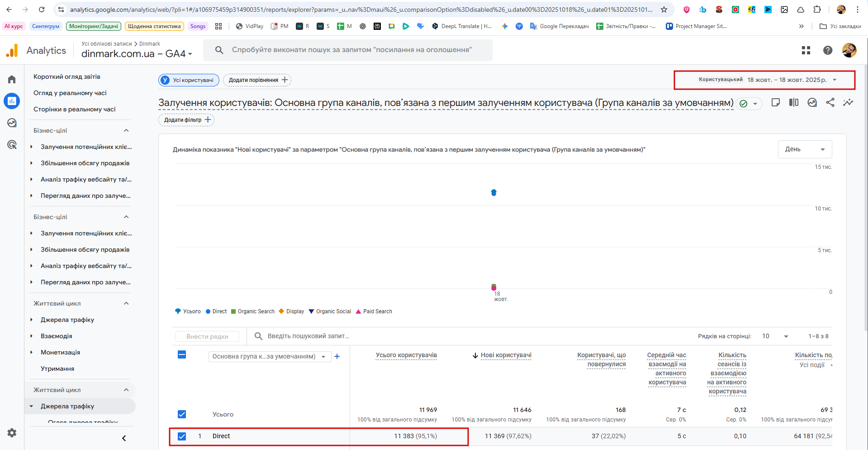Open the Analytics account avatar

[x=849, y=50]
